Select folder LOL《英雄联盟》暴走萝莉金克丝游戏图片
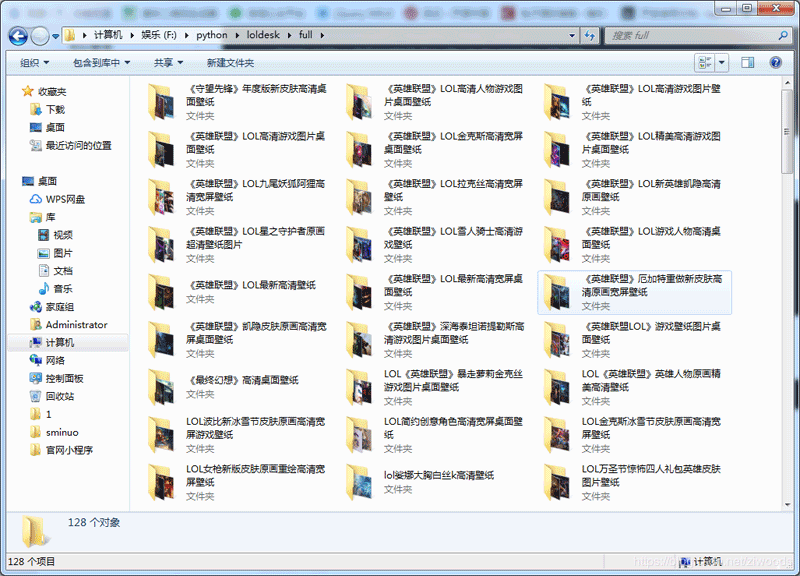800x576 pixels. pos(436,387)
